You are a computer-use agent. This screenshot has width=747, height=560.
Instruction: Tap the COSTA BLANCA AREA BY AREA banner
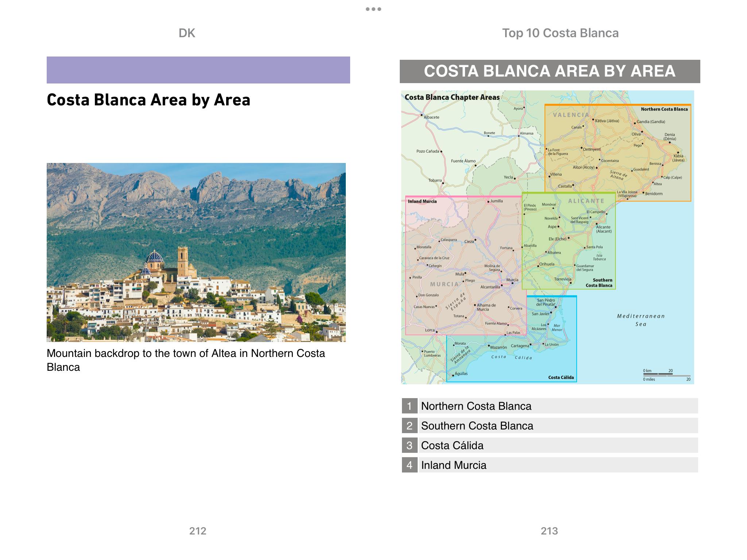click(549, 71)
